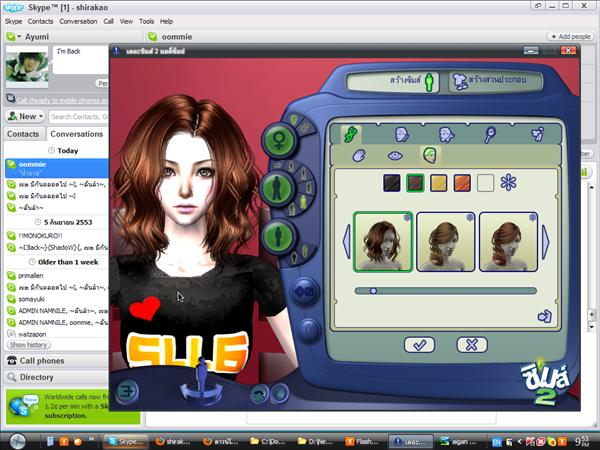Screen dimensions: 600x450
Task: Click the hairstyle scroll slider handle
Action: pyautogui.click(x=373, y=291)
